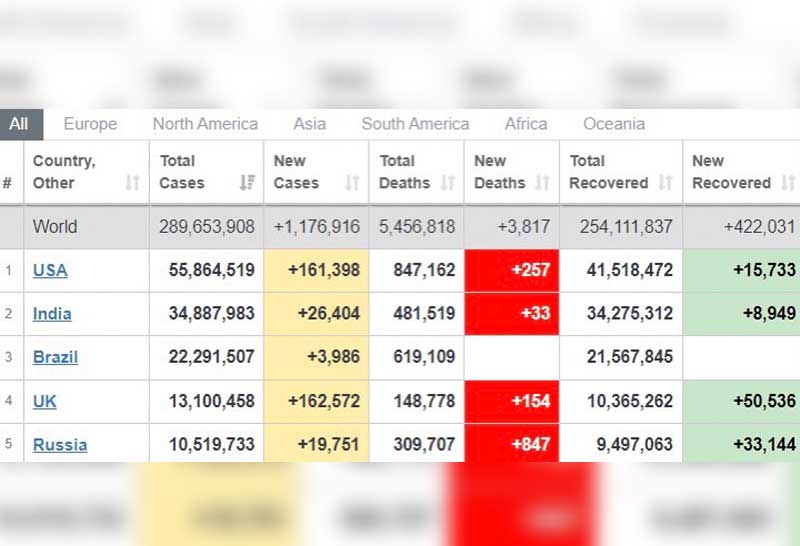Viewport: 800px width, 546px height.
Task: Sort table by New Deaths arrow icon
Action: (x=542, y=183)
